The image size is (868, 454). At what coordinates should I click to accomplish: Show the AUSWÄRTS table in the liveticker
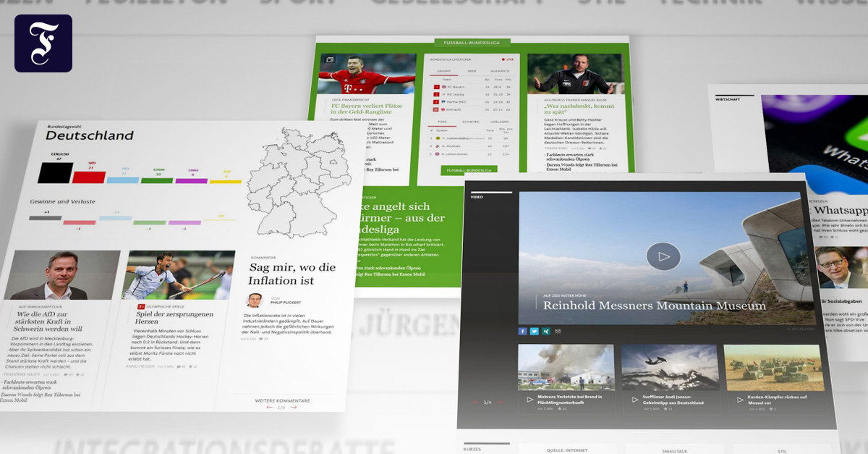click(499, 70)
